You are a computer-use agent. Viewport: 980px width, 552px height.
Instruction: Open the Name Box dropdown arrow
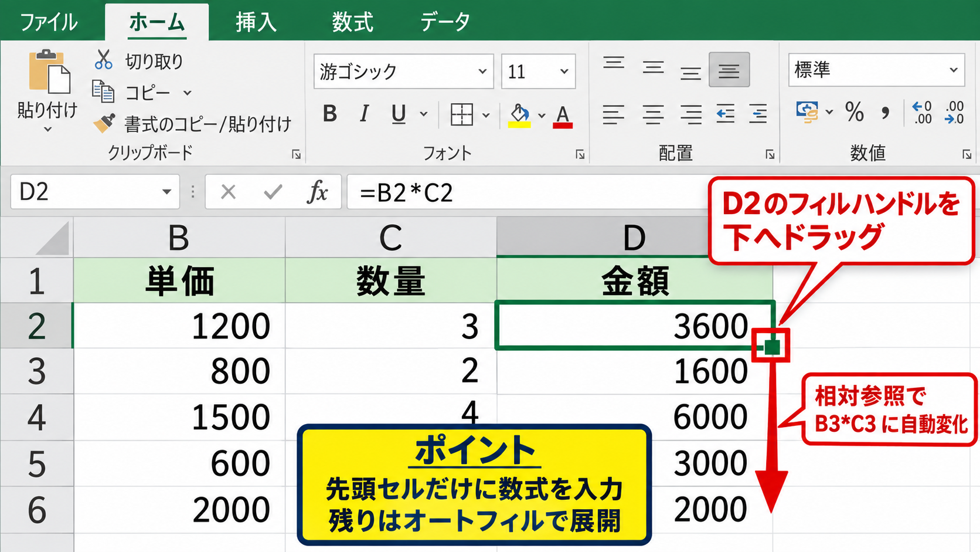click(x=166, y=192)
